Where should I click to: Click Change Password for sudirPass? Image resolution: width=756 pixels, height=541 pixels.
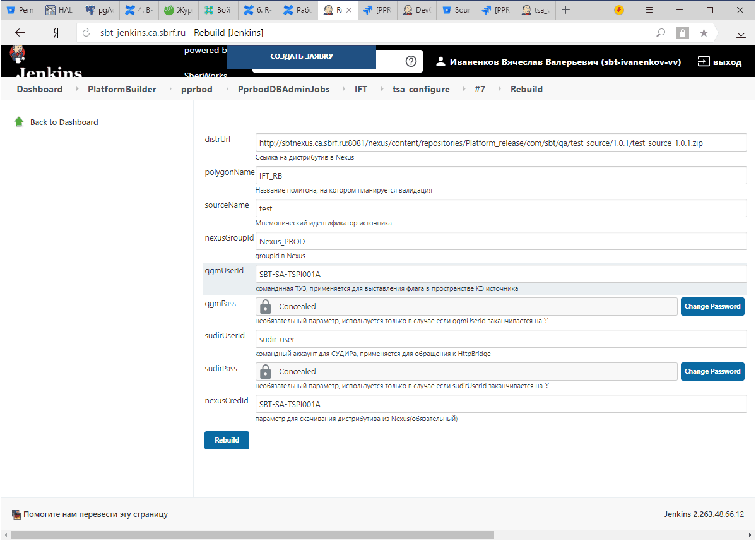click(712, 371)
